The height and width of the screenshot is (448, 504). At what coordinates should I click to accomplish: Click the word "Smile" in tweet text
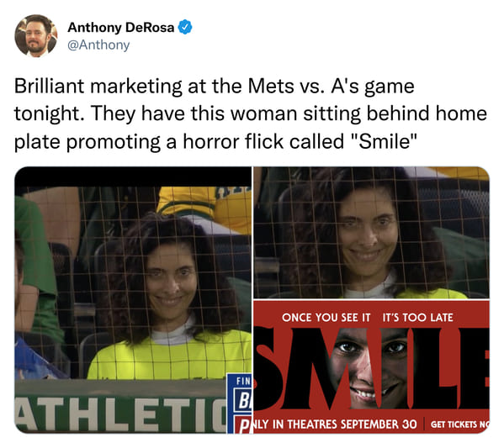385,141
